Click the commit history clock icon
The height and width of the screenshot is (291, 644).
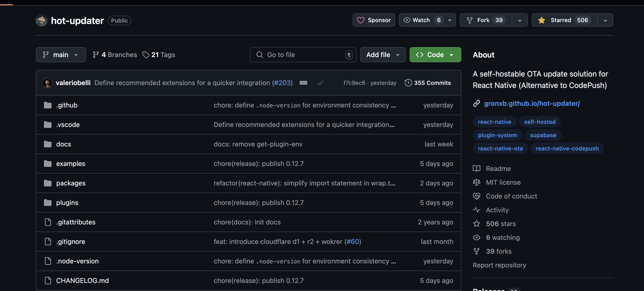(408, 83)
